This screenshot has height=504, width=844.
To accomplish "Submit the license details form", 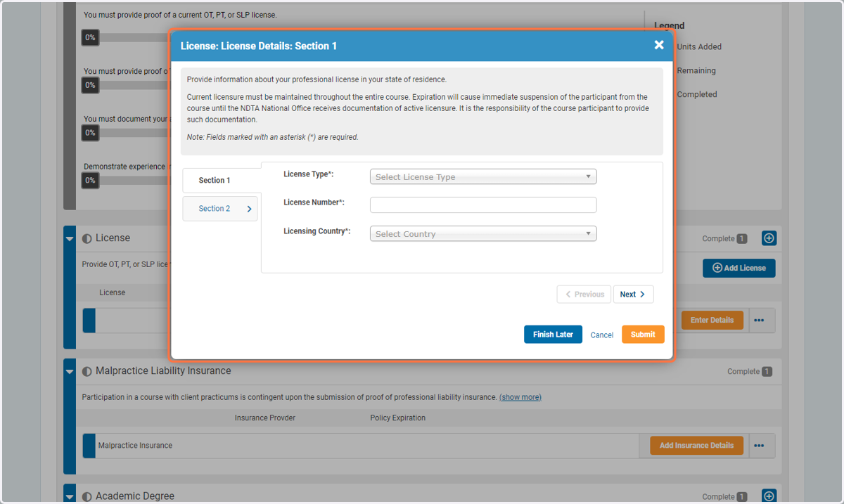I will click(643, 335).
